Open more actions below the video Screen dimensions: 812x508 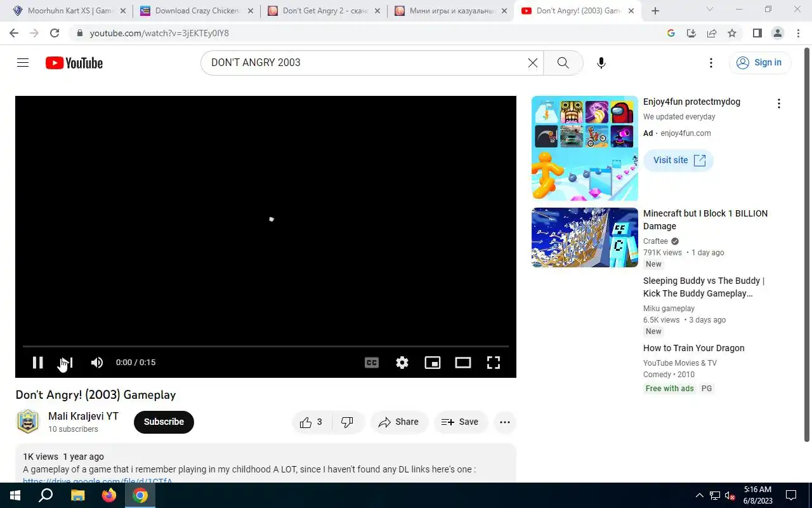coord(505,422)
